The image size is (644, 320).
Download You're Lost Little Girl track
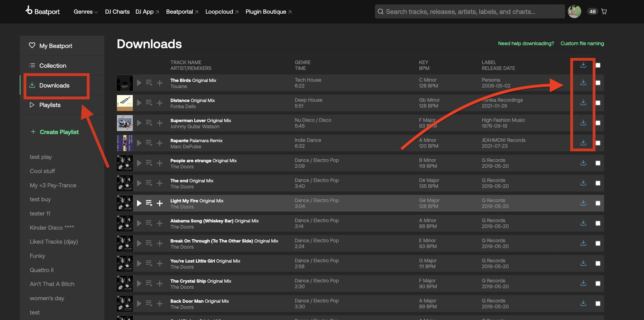583,263
